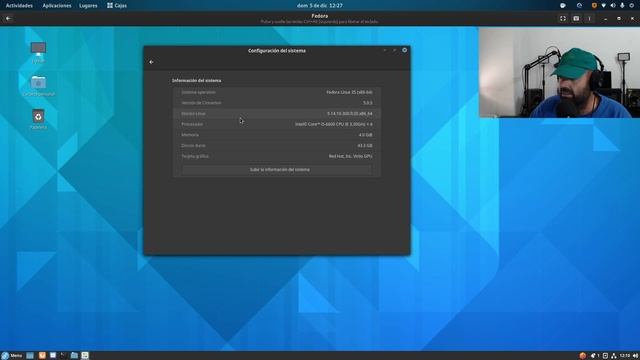Open the keyboard shortcuts menu in Cajas

pyautogui.click(x=576, y=18)
